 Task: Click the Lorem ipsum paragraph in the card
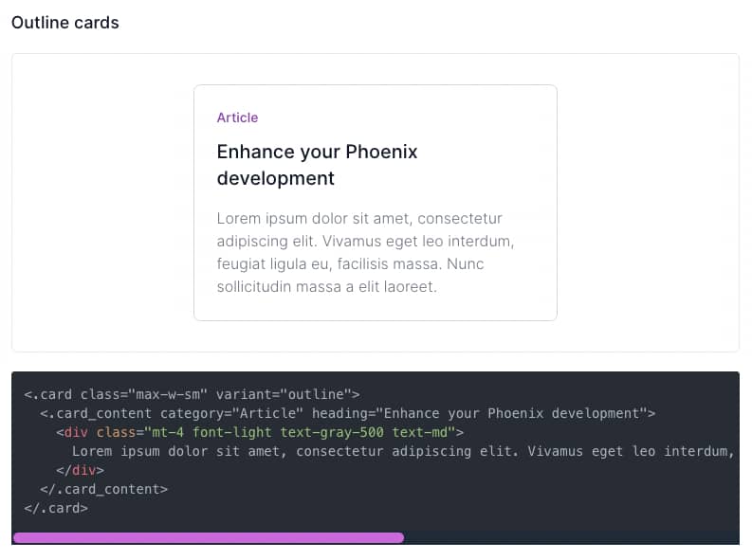point(365,252)
